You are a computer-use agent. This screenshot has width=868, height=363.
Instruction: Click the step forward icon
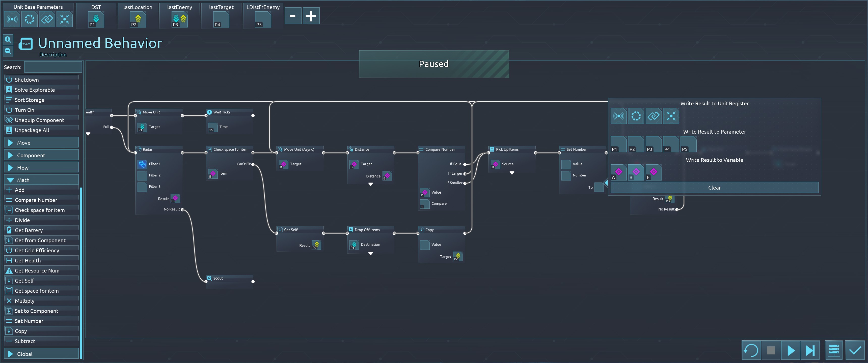[x=810, y=351]
